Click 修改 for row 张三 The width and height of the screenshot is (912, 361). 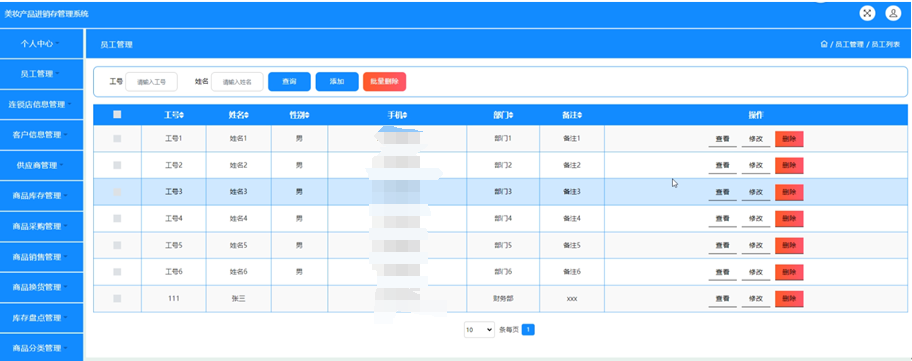click(x=756, y=299)
